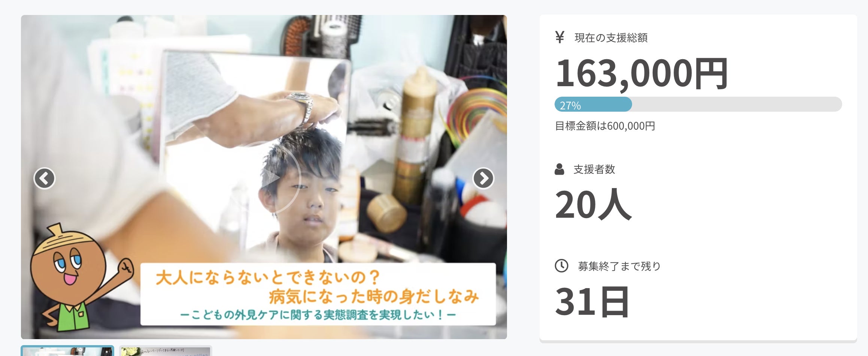Screen dimensions: 868x356
Task: Advance carousel with next arrow
Action: (x=483, y=178)
